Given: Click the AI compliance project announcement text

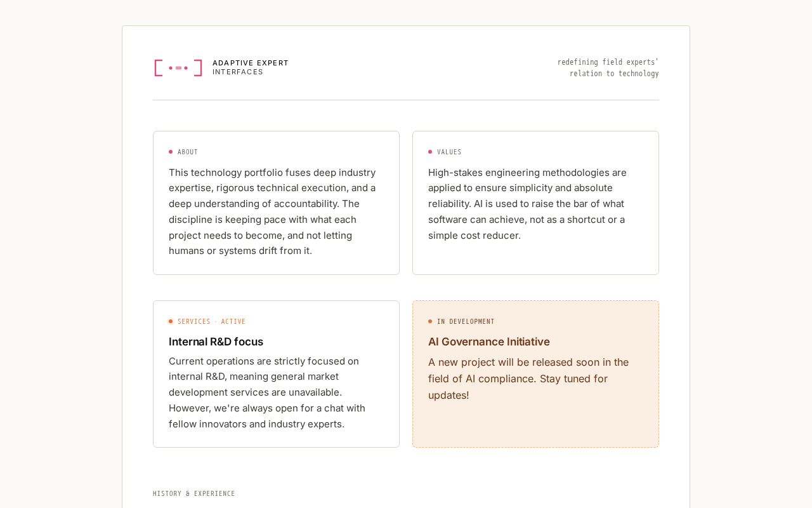Looking at the screenshot, I should pos(528,378).
